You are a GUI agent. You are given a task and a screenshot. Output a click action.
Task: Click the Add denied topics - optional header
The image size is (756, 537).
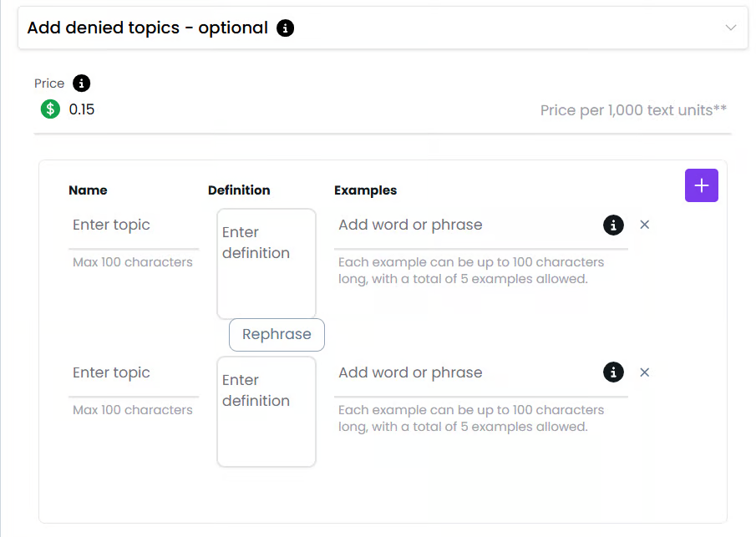tap(147, 28)
